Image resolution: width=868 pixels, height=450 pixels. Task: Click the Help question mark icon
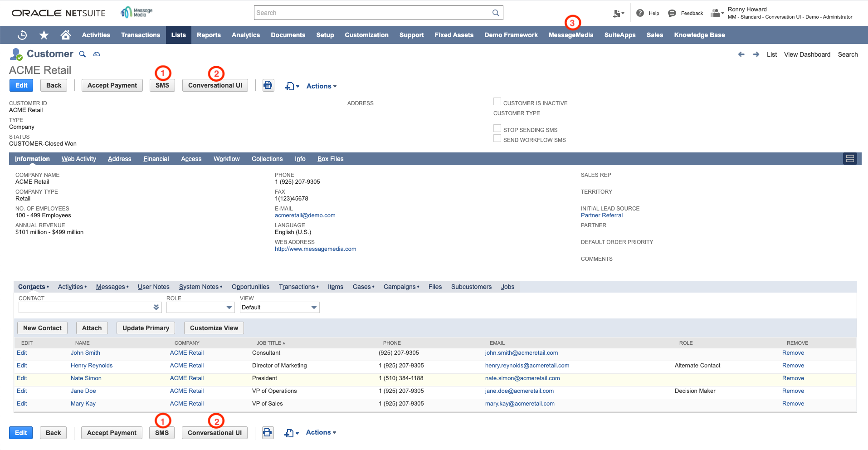click(640, 13)
